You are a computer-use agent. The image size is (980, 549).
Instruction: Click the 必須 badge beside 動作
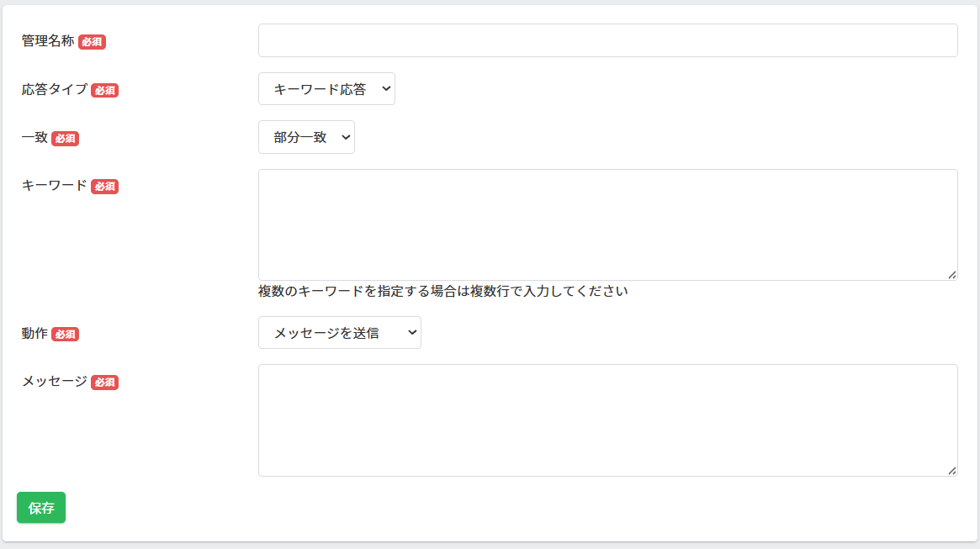click(x=65, y=334)
